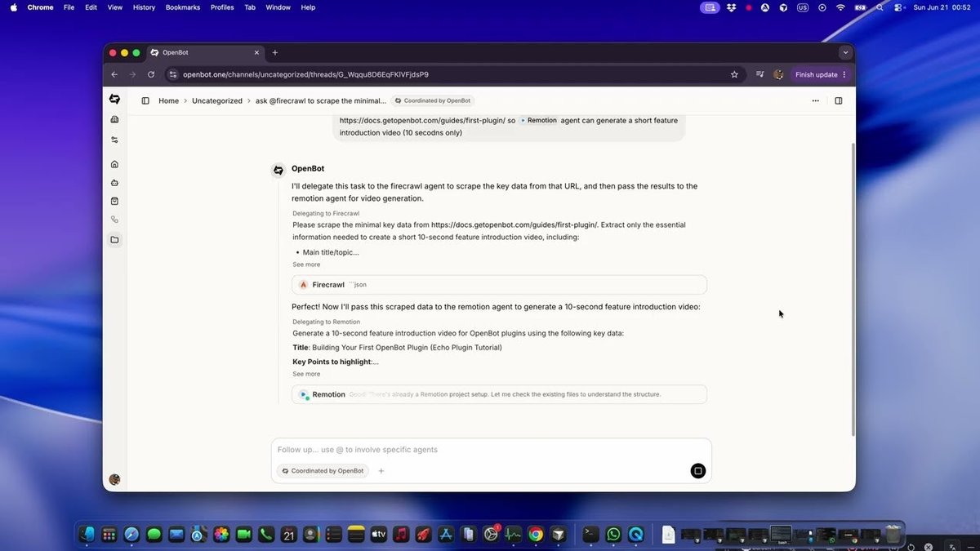Expand first See more under Firecrawl delegation

click(x=306, y=264)
